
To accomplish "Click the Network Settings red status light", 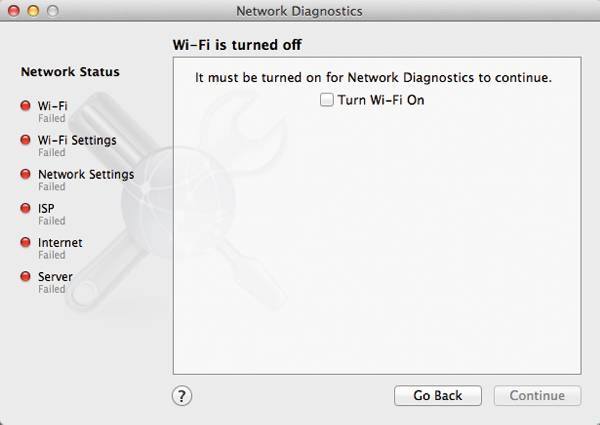I will pos(25,174).
